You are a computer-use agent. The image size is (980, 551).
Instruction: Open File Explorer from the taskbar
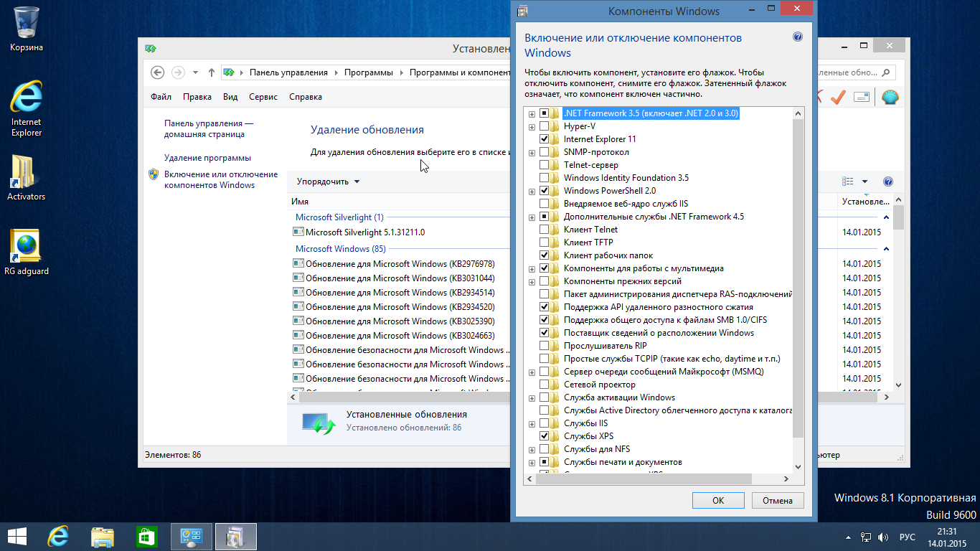click(x=103, y=536)
